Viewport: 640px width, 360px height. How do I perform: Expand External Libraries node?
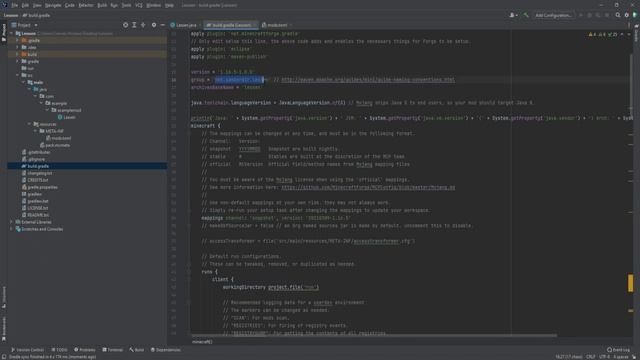coord(11,222)
